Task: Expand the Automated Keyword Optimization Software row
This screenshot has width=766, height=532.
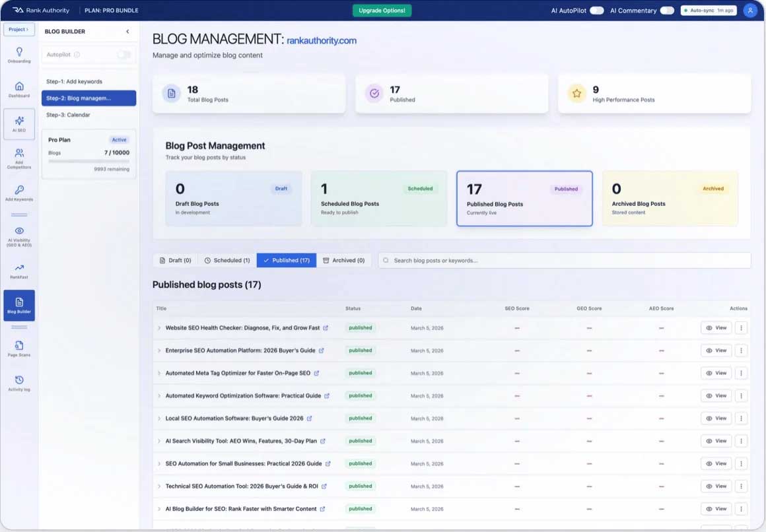Action: coord(158,396)
